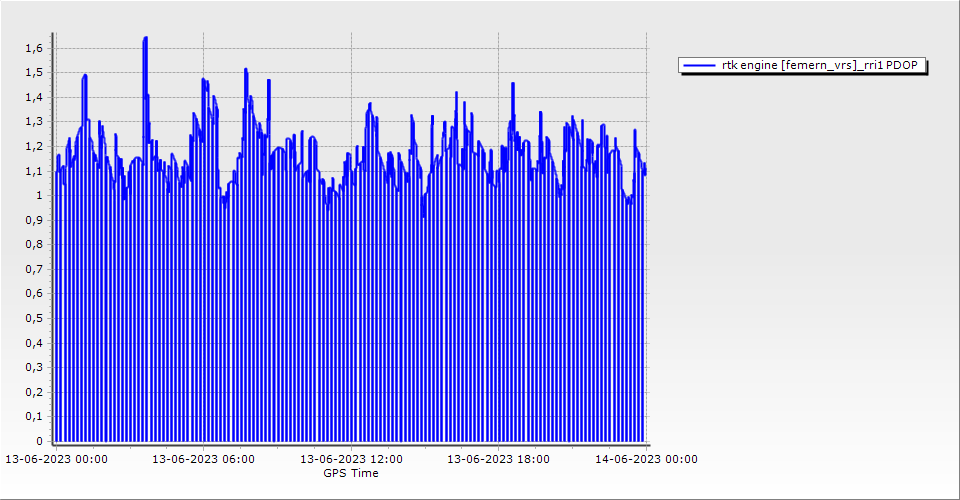Select the '13-06-2023 18:00' x-axis label
Viewport: 960px width, 500px height.
(x=498, y=459)
